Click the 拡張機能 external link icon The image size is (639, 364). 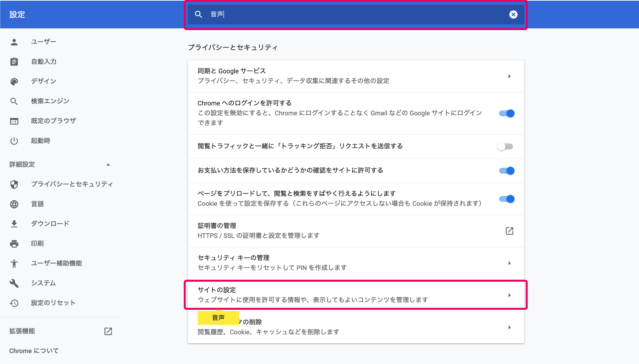[x=108, y=331]
